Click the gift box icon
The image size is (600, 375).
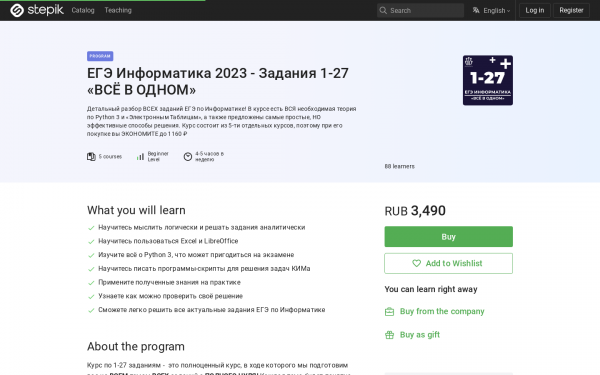point(389,335)
